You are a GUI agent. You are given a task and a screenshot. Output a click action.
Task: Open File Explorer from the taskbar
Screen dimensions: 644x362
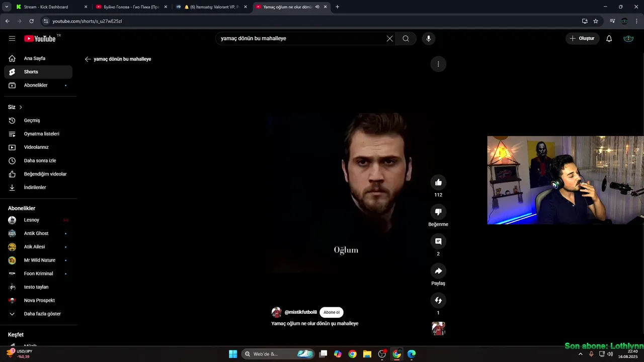tap(367, 354)
